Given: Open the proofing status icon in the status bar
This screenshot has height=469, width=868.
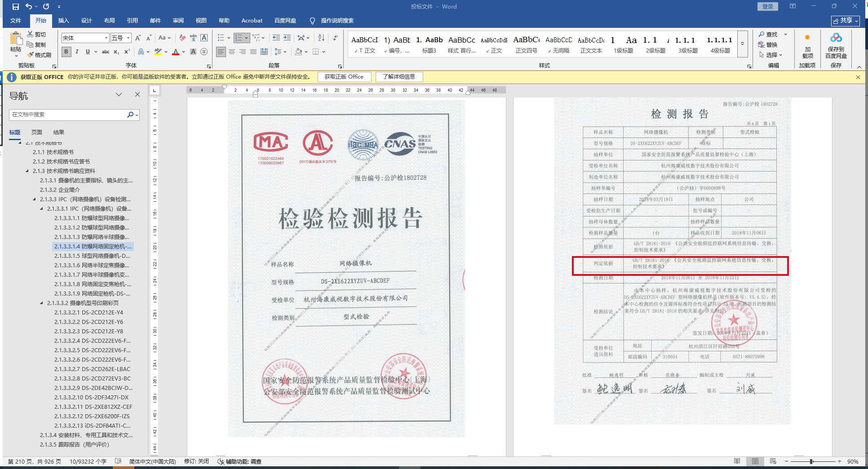Looking at the screenshot, I should click(x=118, y=461).
